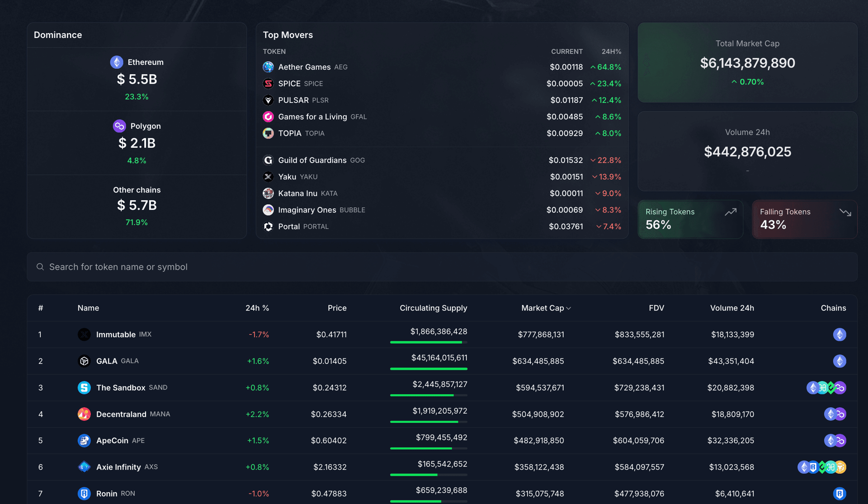The image size is (868, 504).
Task: Click The Sandbox logo in row 3
Action: click(84, 387)
